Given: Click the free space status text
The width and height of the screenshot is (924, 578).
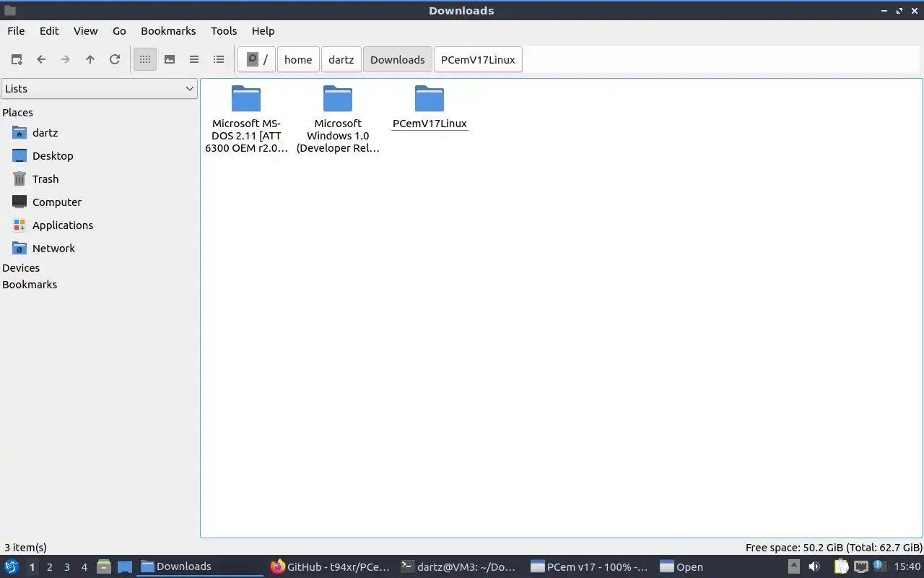Looking at the screenshot, I should click(834, 548).
